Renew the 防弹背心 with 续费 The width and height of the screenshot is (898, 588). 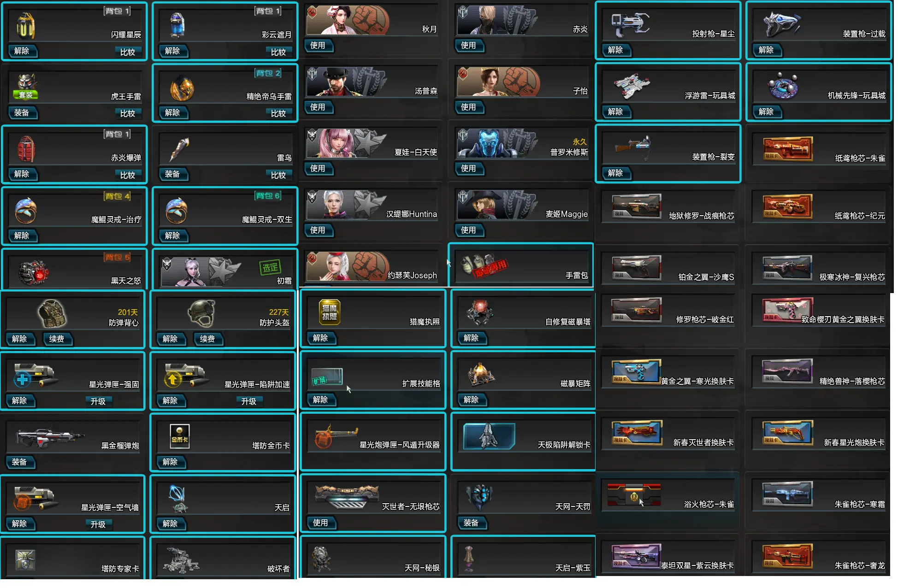(57, 339)
